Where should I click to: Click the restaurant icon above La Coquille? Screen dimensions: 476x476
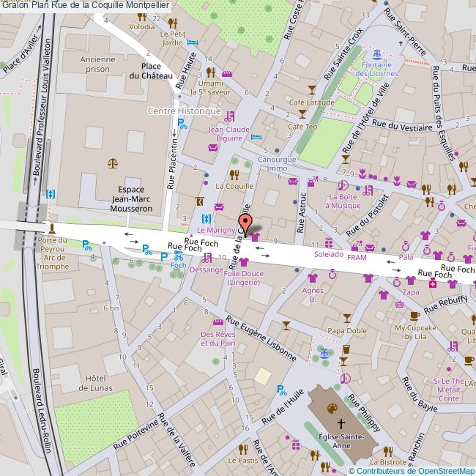pyautogui.click(x=234, y=174)
